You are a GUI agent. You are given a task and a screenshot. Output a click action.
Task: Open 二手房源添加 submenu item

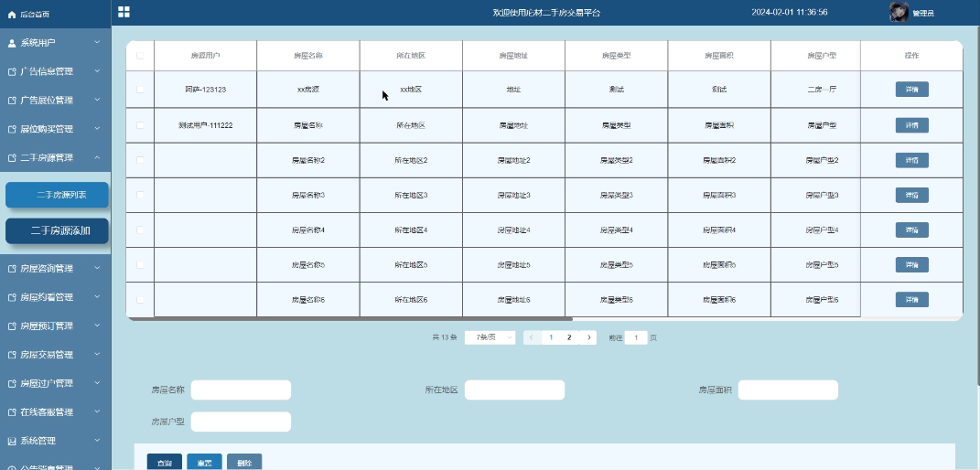(57, 231)
